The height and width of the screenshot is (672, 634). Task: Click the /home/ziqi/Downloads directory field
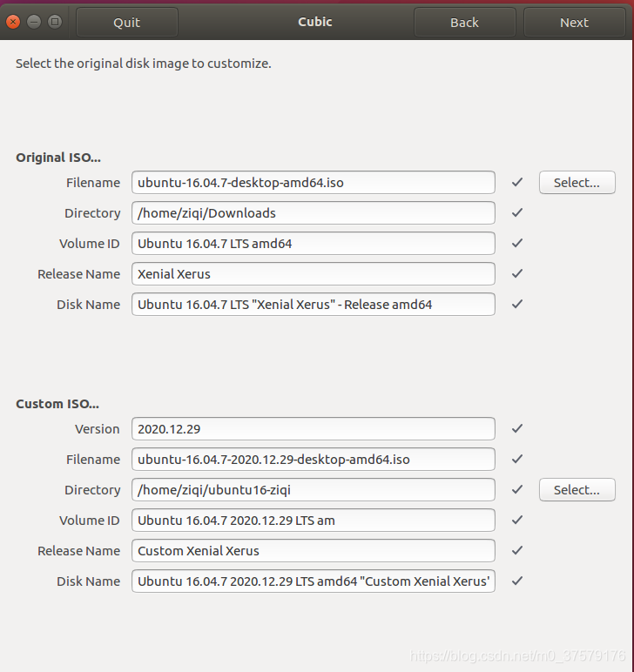click(x=314, y=213)
